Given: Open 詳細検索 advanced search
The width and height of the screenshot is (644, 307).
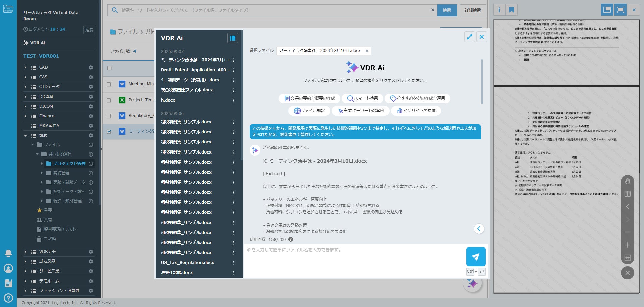Looking at the screenshot, I should (x=473, y=10).
